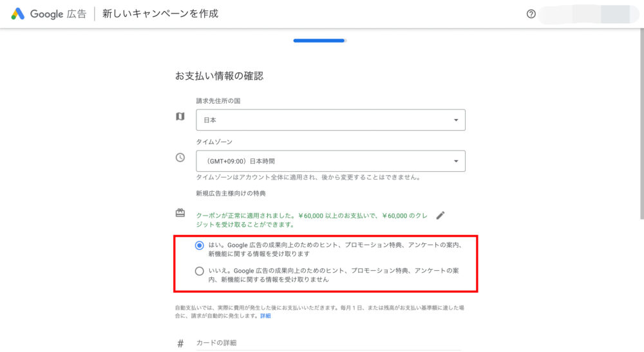Open the 日本 billing country dropdown
Screen dimensions: 644x352
pos(330,120)
